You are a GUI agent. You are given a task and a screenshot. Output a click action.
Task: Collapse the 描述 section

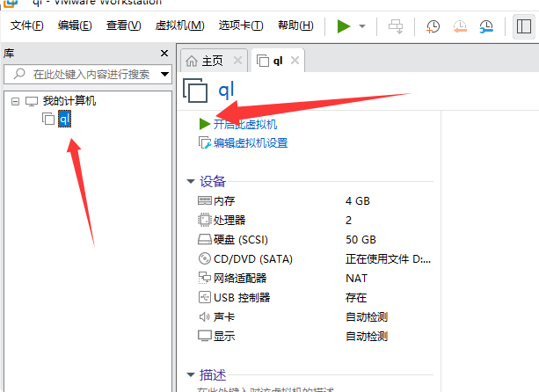[x=191, y=374]
